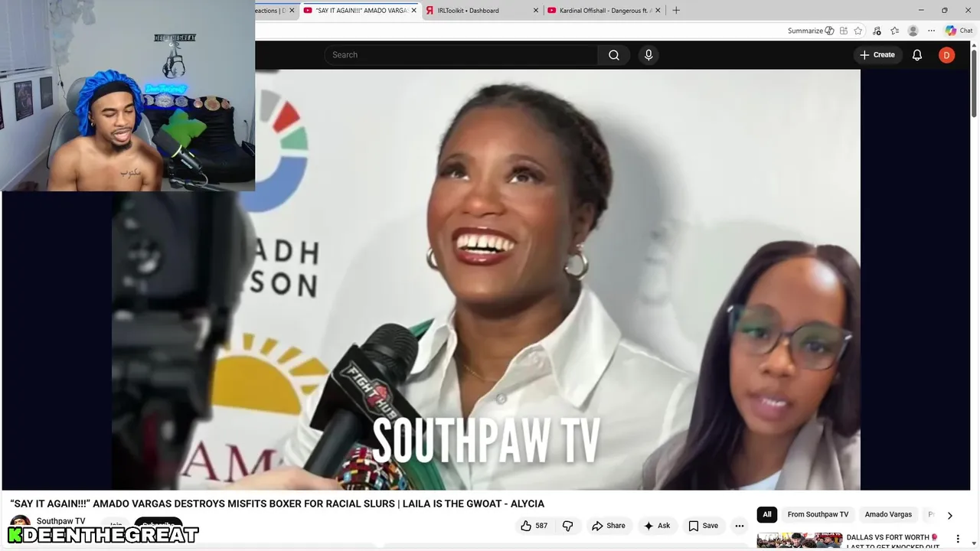The image size is (980, 551).
Task: Select From Southpaw TV chip
Action: (x=818, y=515)
